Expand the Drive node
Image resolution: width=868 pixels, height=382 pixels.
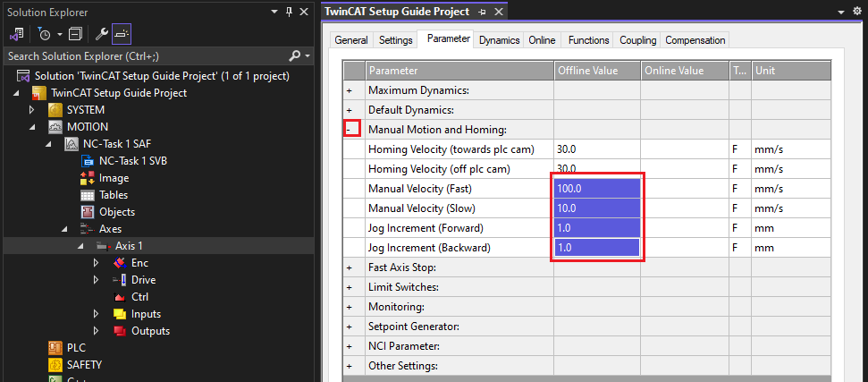coord(97,280)
